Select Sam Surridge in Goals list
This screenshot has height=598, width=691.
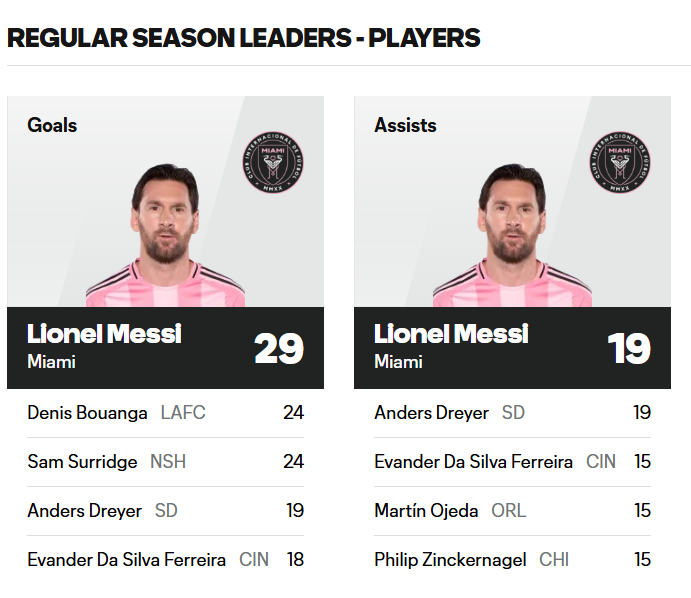click(82, 462)
